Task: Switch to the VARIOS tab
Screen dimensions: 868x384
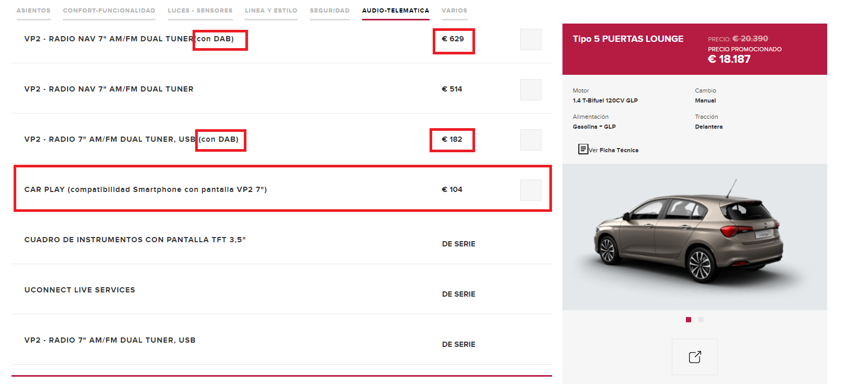Action: (454, 10)
